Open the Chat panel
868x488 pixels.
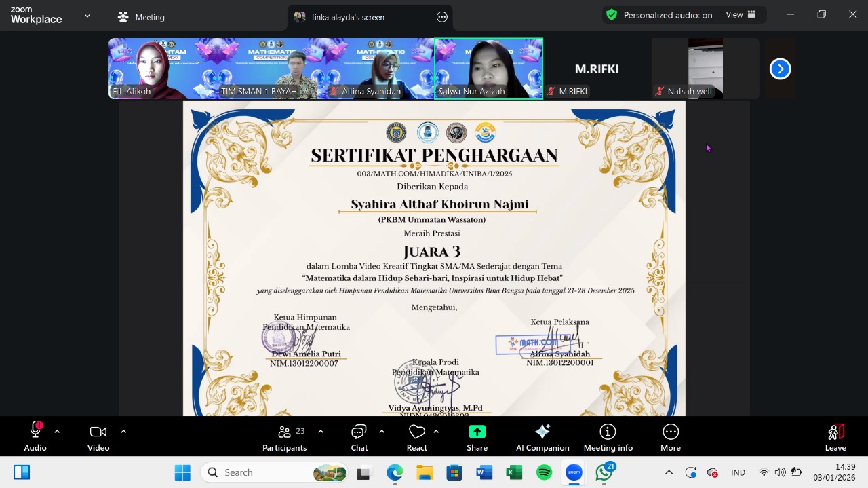pos(359,437)
